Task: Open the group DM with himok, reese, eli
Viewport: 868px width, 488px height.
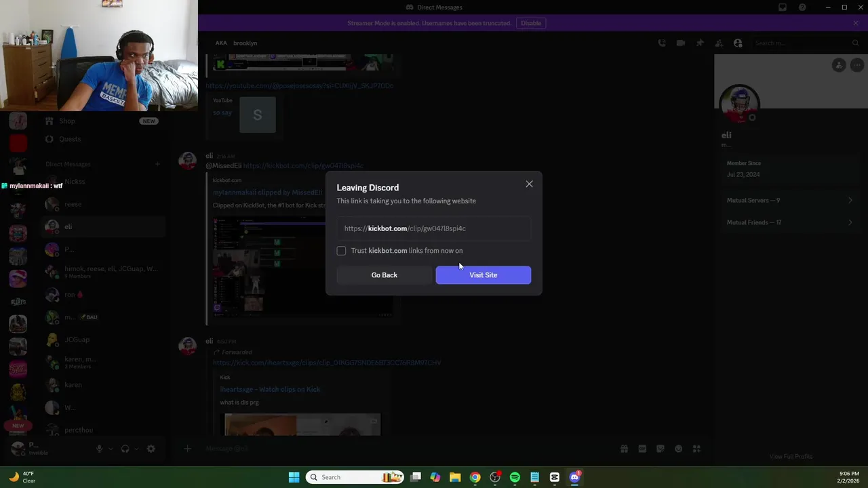Action: click(102, 272)
